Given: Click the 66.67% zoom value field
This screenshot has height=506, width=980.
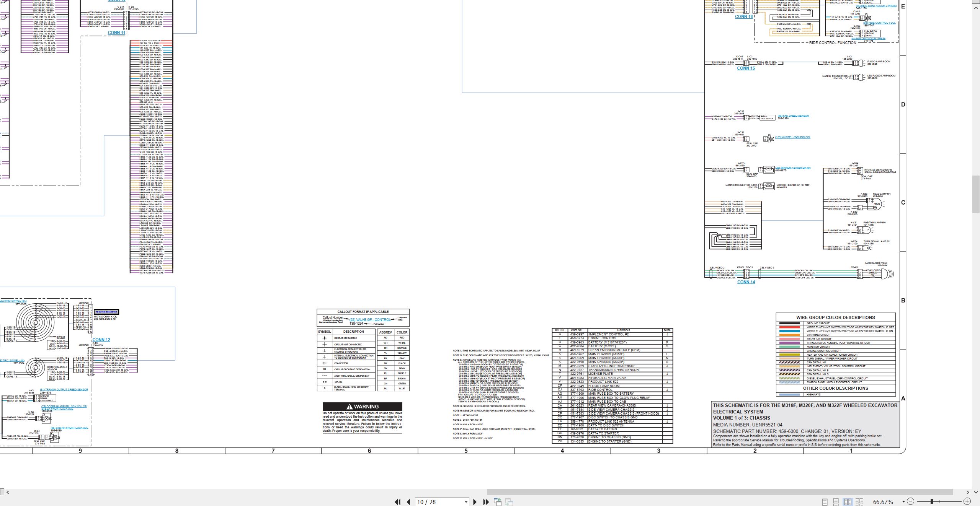Looking at the screenshot, I should coord(883,502).
